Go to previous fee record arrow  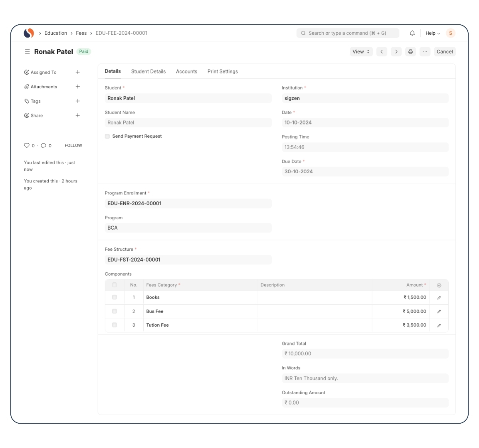pyautogui.click(x=382, y=52)
